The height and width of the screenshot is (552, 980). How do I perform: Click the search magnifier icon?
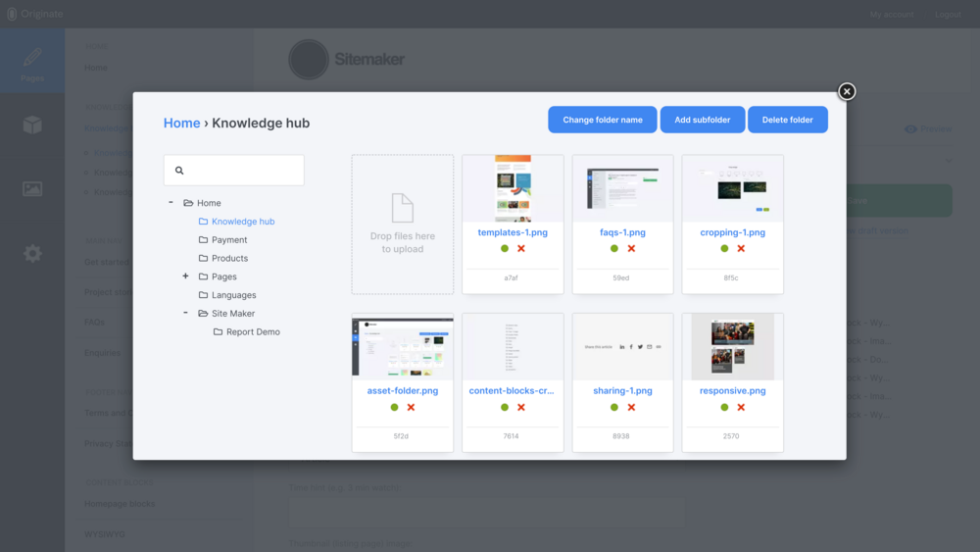tap(179, 171)
